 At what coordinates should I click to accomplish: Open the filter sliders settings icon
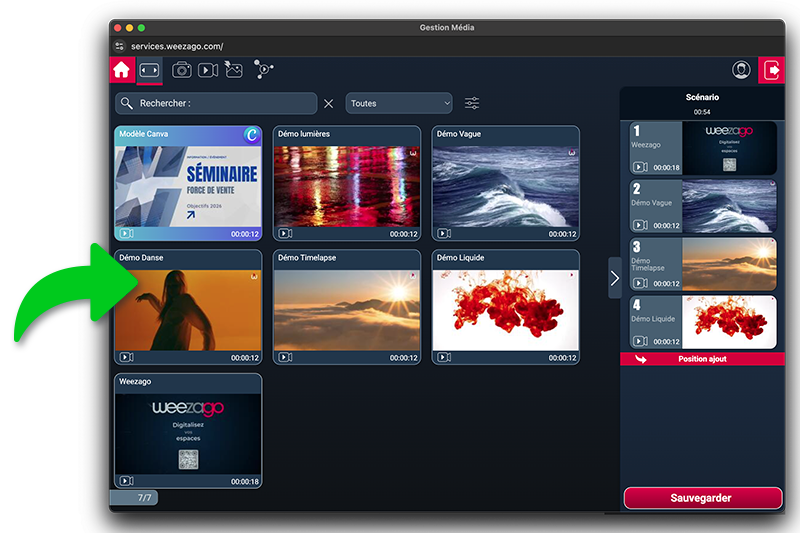tap(472, 103)
